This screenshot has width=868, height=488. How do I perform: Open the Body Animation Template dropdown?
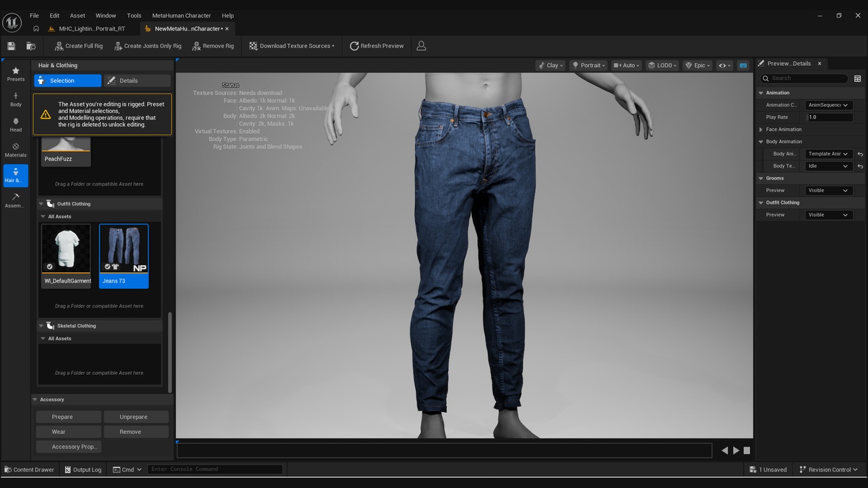pos(829,154)
